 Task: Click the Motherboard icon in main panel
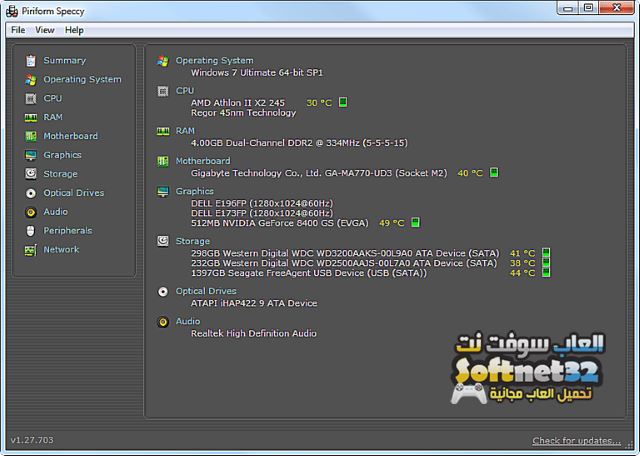coord(163,161)
